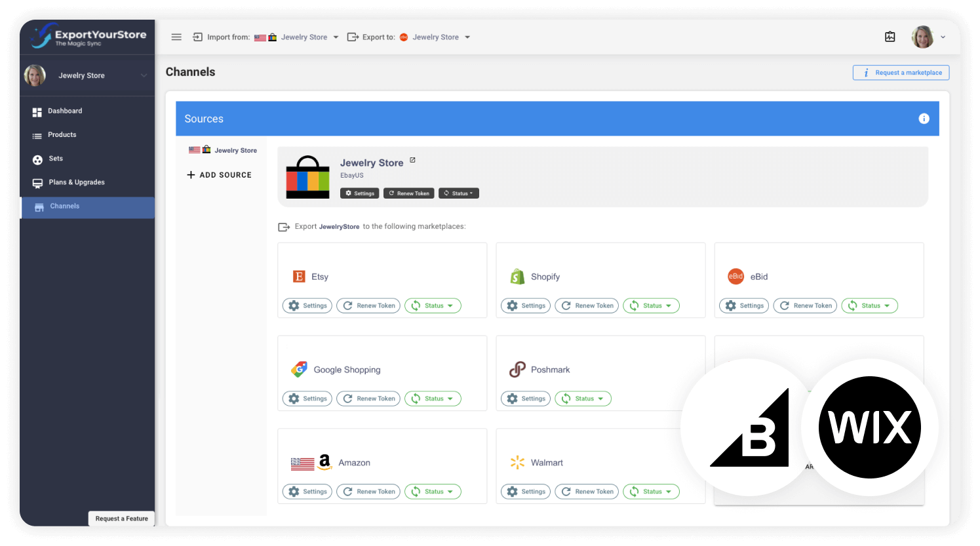Screen dimensions: 980x546
Task: Click the Plans & Upgrades monitor icon
Action: [37, 182]
